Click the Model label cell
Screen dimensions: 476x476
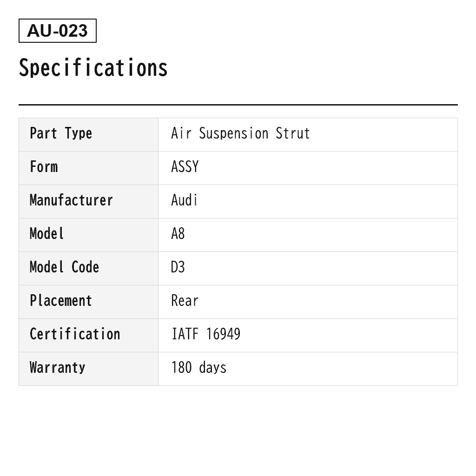(88, 235)
